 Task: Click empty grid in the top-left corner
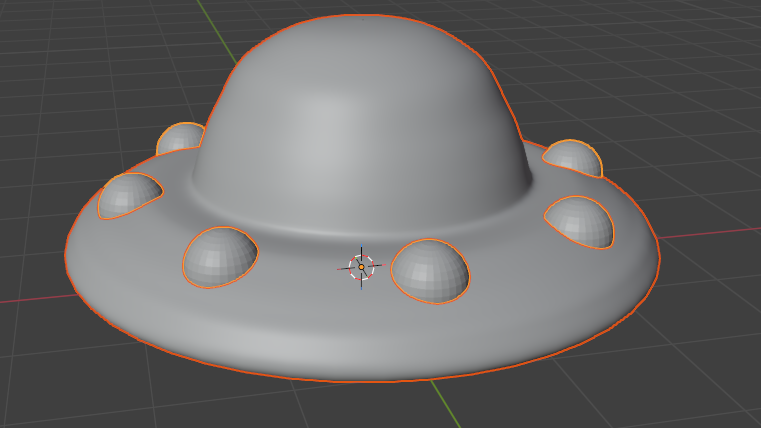point(60,40)
